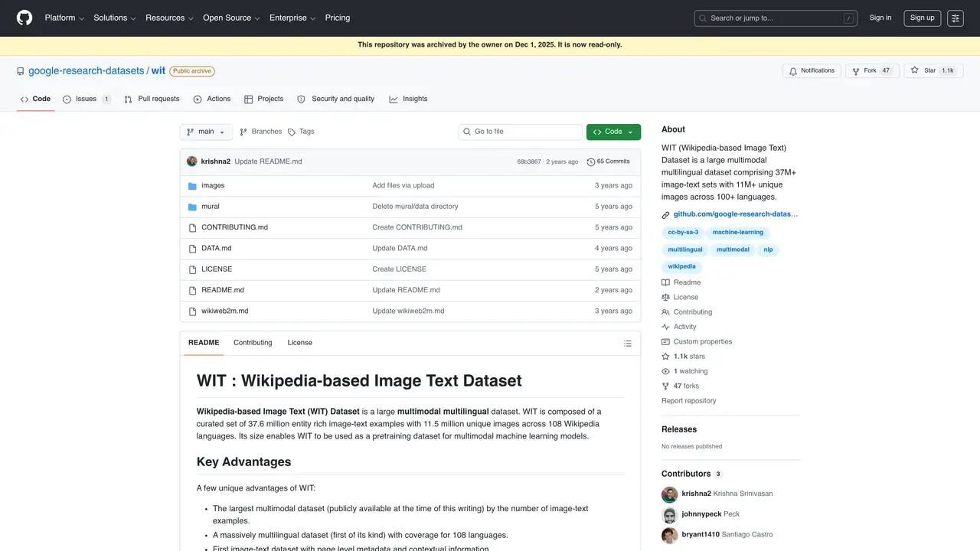Open Security and quality tab
Viewport: 980px width, 551px height.
[336, 99]
